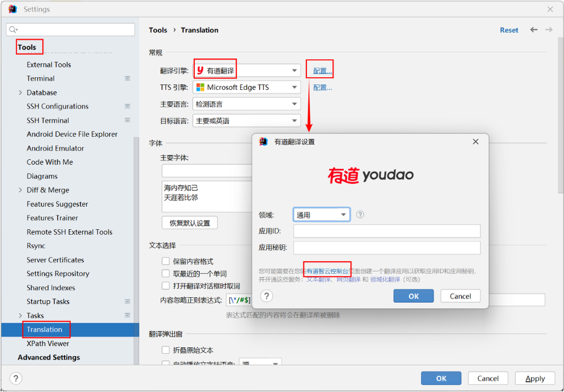This screenshot has width=564, height=392.
Task: Open help in the Youdao settings dialog
Action: point(267,296)
